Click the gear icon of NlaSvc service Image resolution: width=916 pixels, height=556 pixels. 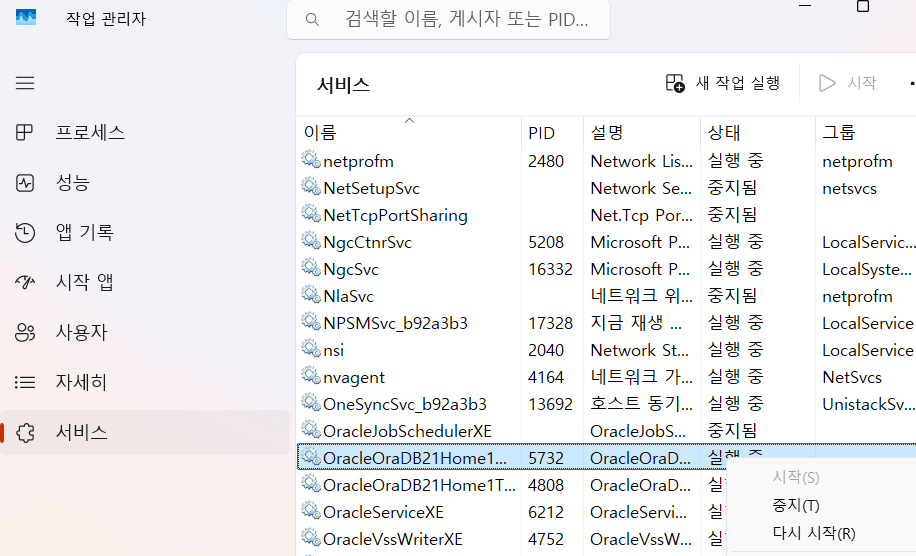coord(311,294)
